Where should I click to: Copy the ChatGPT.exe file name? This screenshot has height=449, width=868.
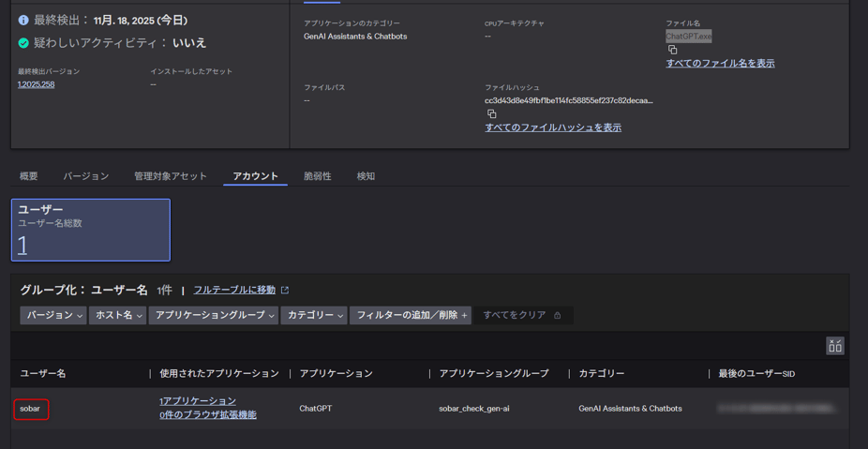coord(673,50)
